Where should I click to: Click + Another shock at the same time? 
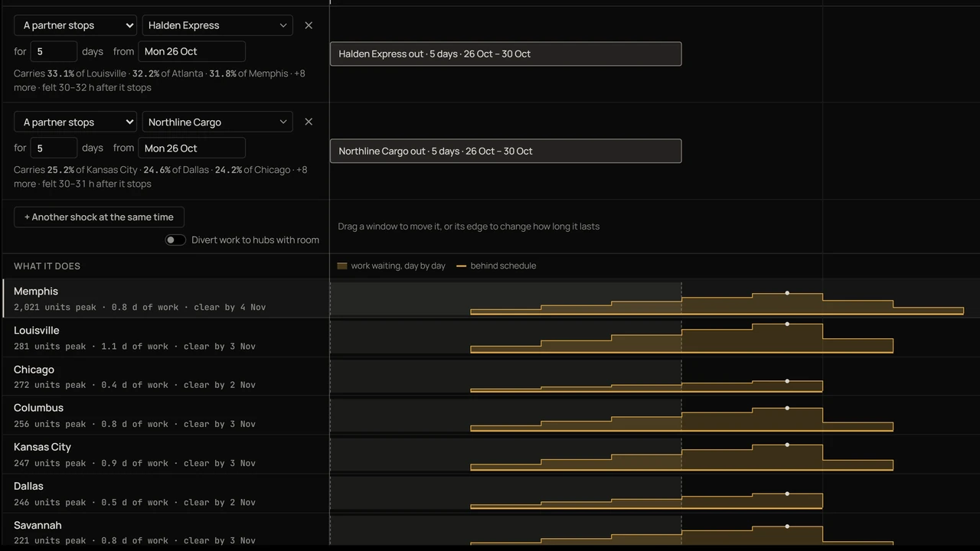(99, 217)
